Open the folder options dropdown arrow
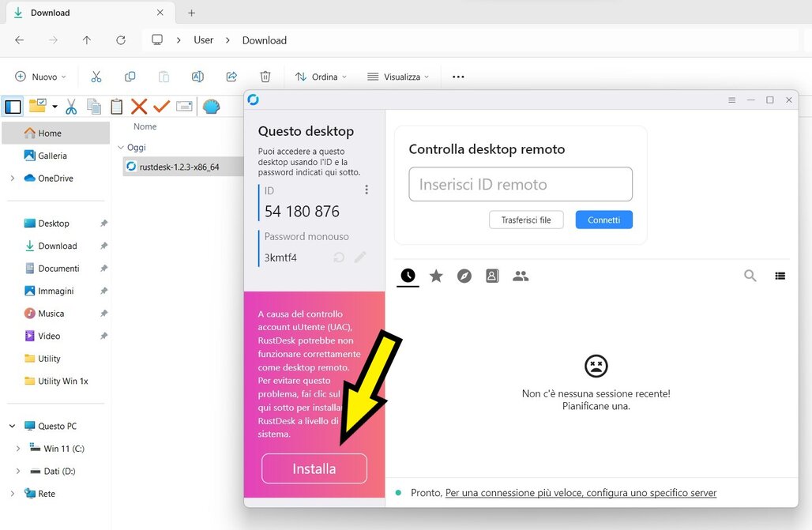The width and height of the screenshot is (812, 530). coord(55,107)
